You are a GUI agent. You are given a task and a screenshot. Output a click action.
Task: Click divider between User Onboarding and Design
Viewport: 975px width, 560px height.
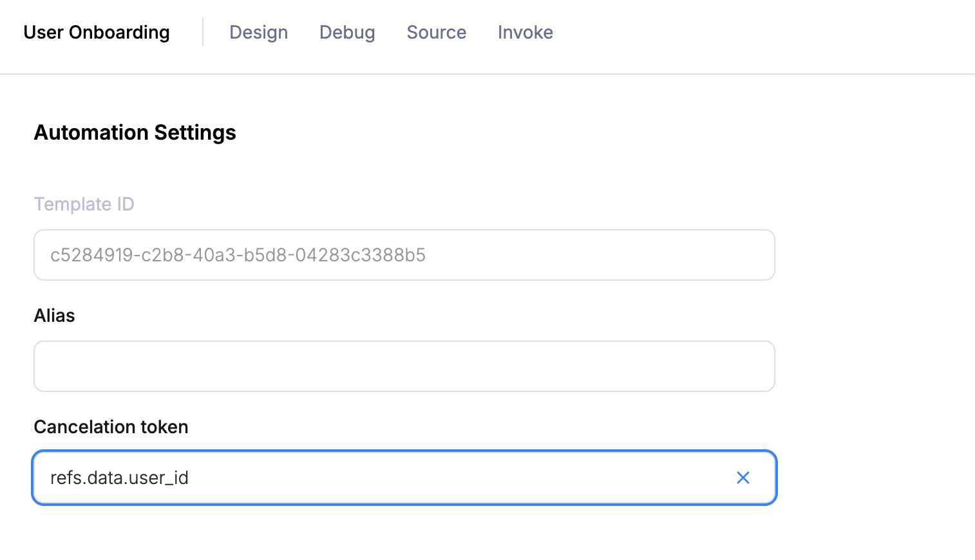(x=203, y=32)
